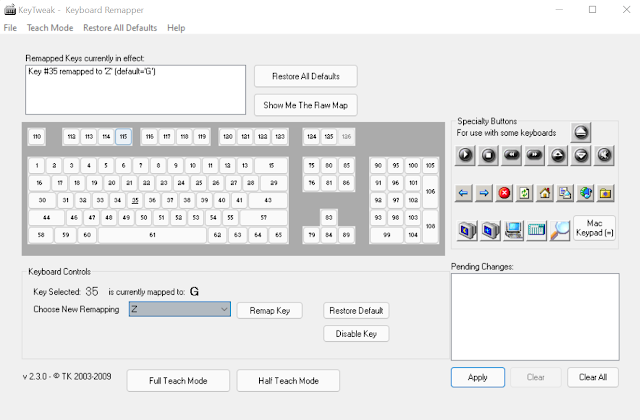Click the magnifying glass Search button

(560, 230)
